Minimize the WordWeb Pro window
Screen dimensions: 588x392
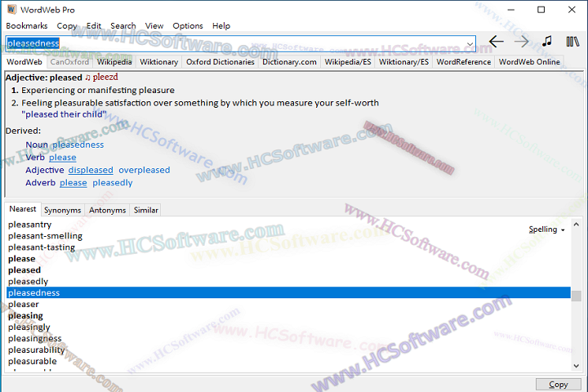[510, 9]
